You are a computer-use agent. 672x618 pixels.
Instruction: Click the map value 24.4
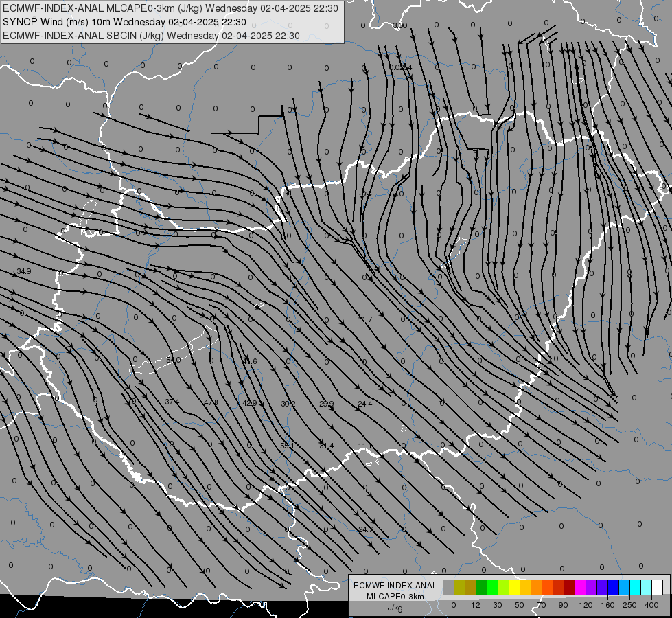coord(365,404)
